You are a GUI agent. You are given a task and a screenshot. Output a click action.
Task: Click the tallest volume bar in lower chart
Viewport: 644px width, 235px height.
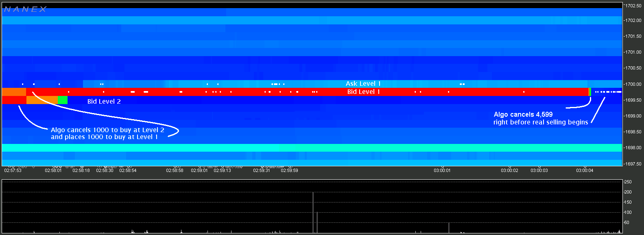(313, 212)
